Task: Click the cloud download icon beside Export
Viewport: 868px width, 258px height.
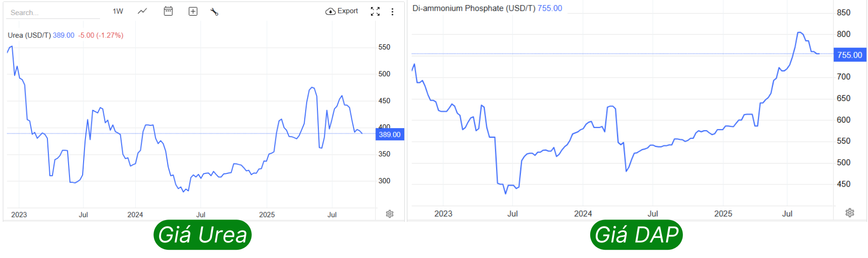Action: coord(330,11)
